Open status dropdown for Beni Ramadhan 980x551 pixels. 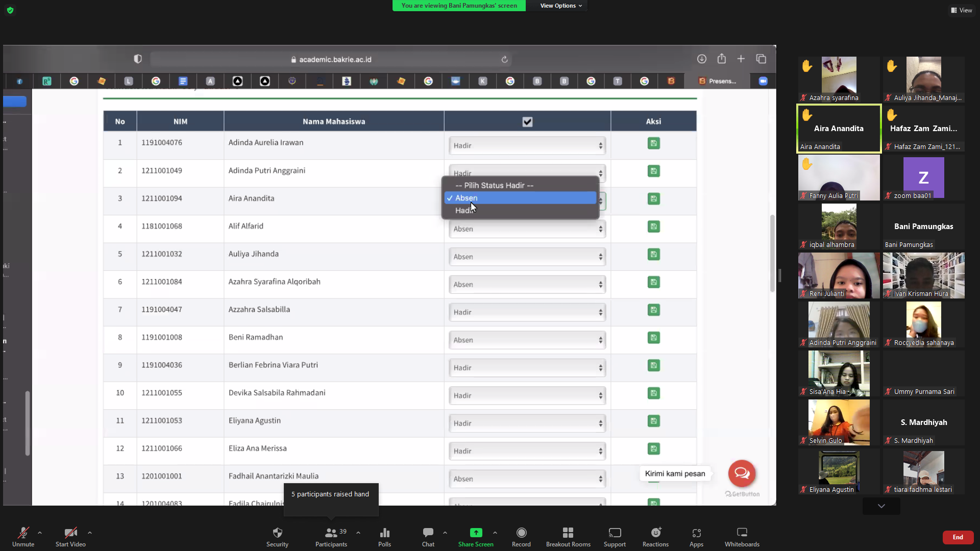[527, 340]
